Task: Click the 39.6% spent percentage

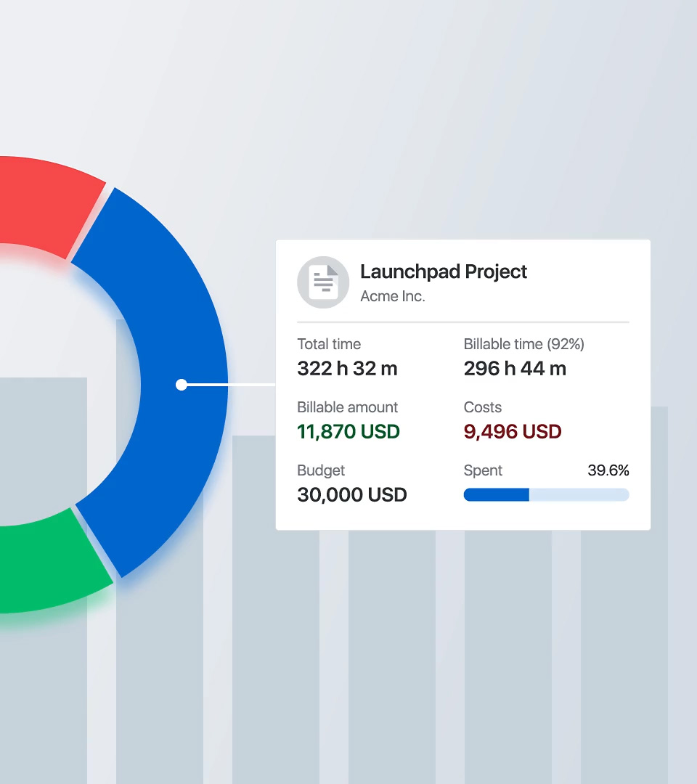Action: 608,470
